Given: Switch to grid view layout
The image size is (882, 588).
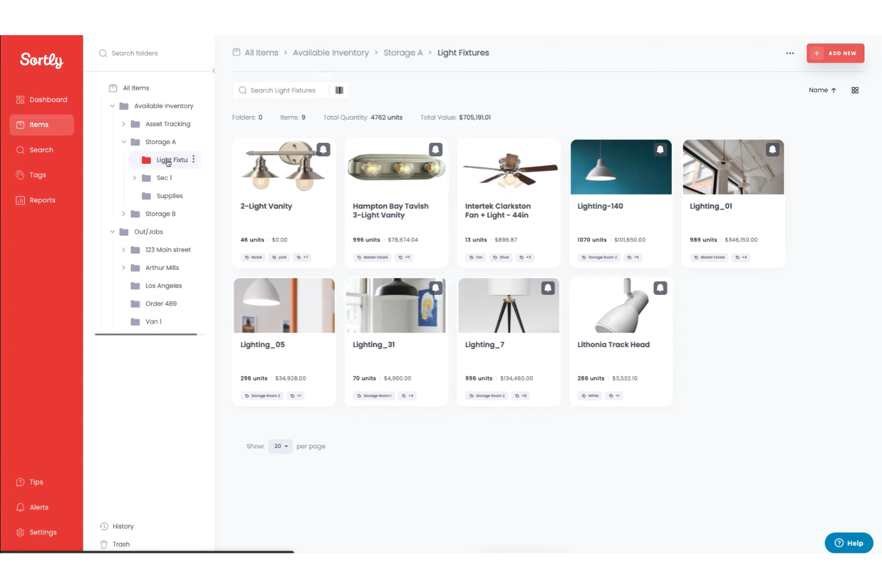Looking at the screenshot, I should pos(855,90).
